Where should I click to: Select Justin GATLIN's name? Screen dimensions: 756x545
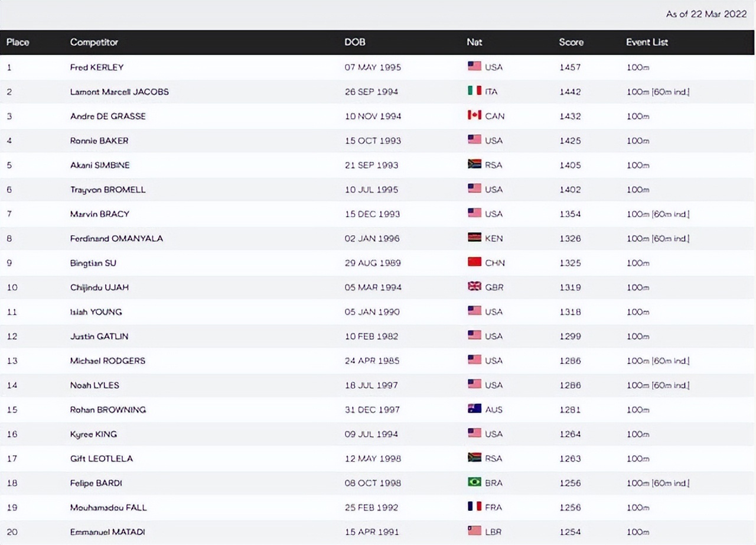[99, 336]
